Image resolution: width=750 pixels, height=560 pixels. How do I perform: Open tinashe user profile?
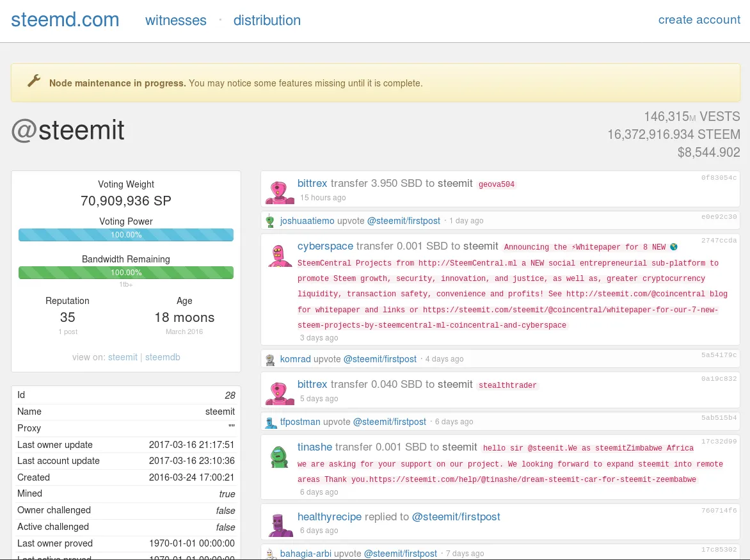pyautogui.click(x=315, y=447)
